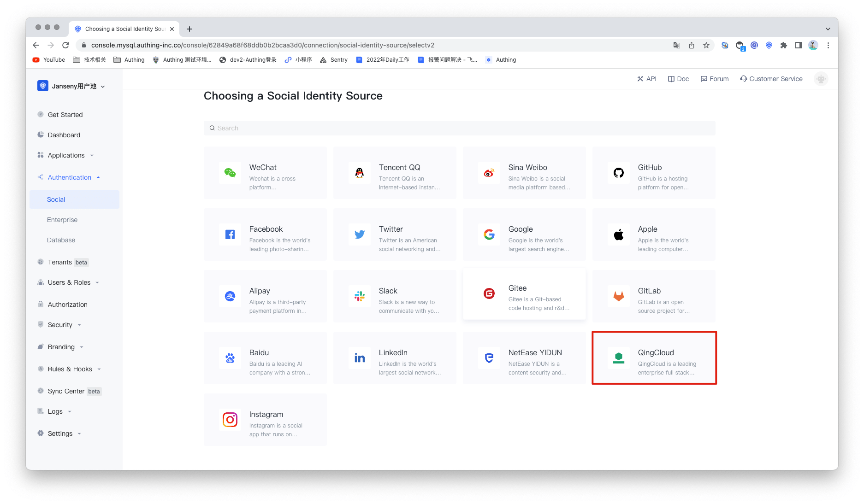Click the Instagram camera icon
Viewport: 864px width, 504px height.
[x=230, y=420]
